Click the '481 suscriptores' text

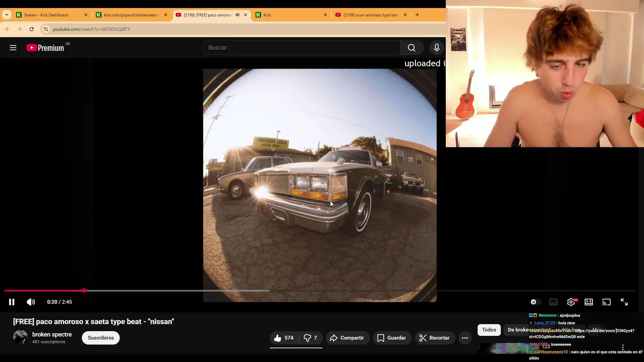tap(49, 342)
